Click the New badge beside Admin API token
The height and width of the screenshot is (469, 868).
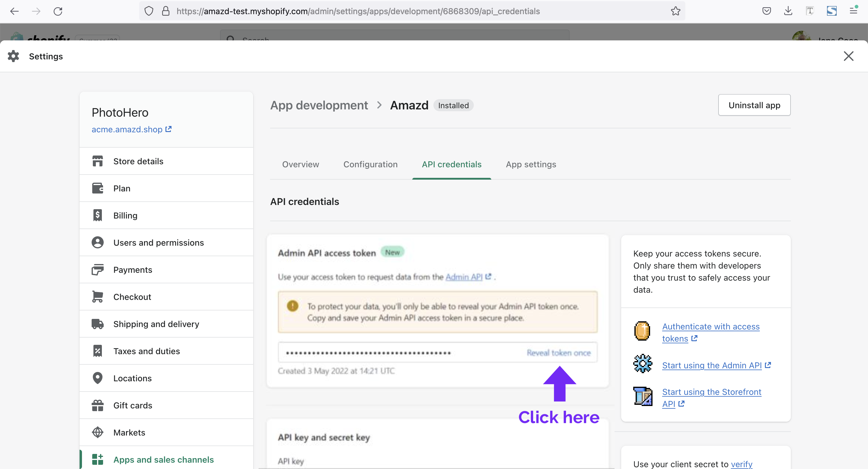pos(392,252)
